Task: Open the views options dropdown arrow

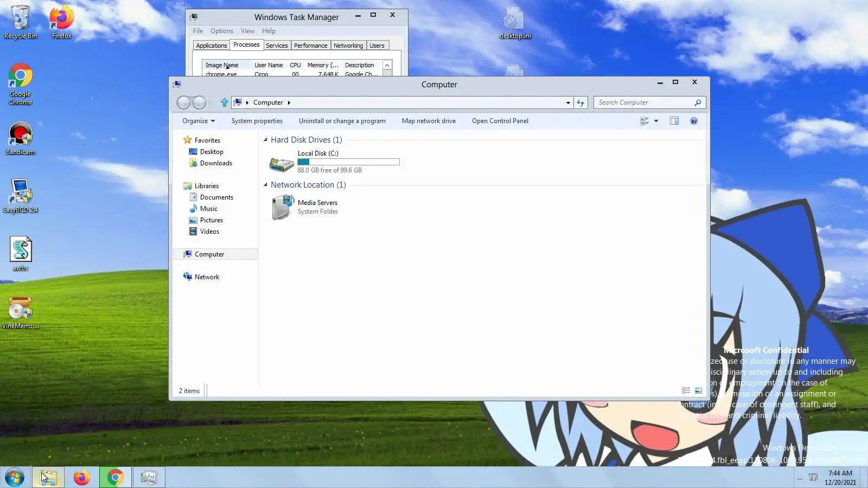Action: (656, 121)
